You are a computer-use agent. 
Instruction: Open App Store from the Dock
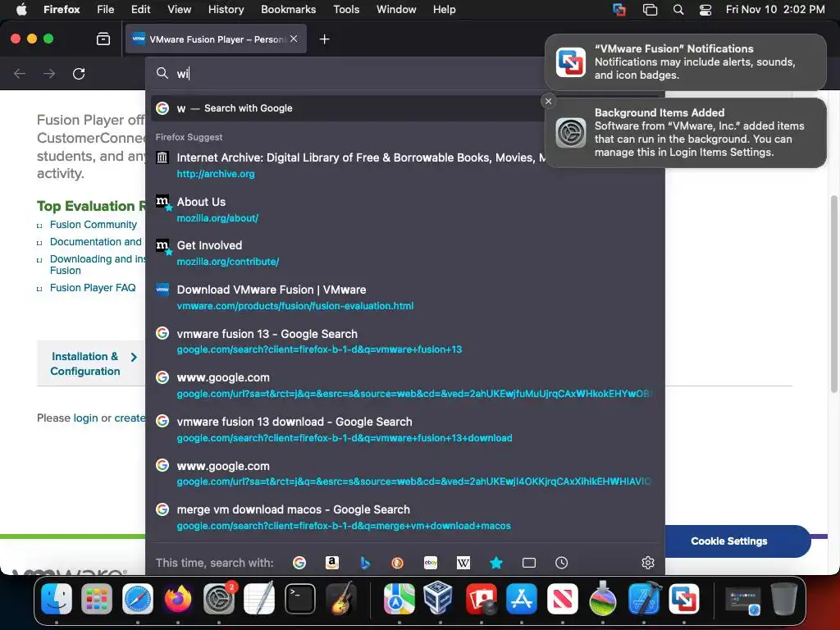[x=521, y=598]
